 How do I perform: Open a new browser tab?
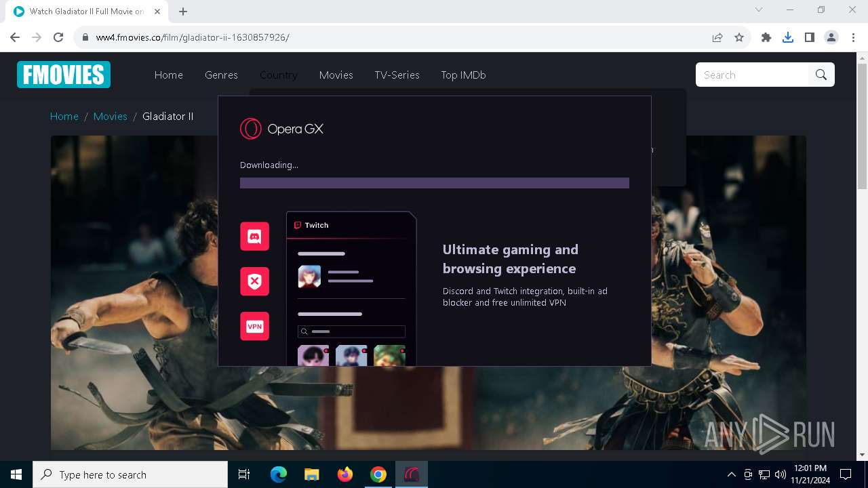pyautogui.click(x=183, y=12)
